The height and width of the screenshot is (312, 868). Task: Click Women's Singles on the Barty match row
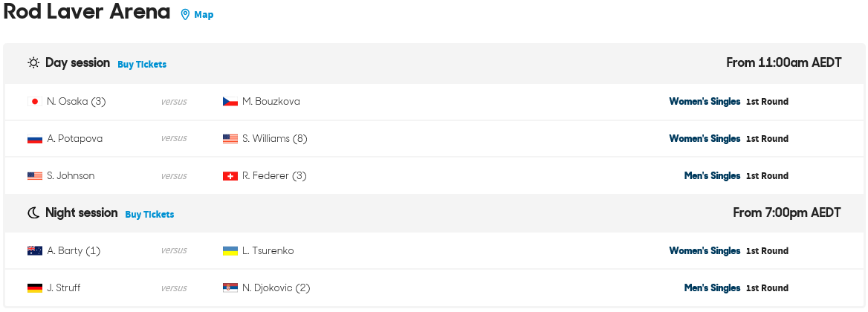tap(705, 250)
